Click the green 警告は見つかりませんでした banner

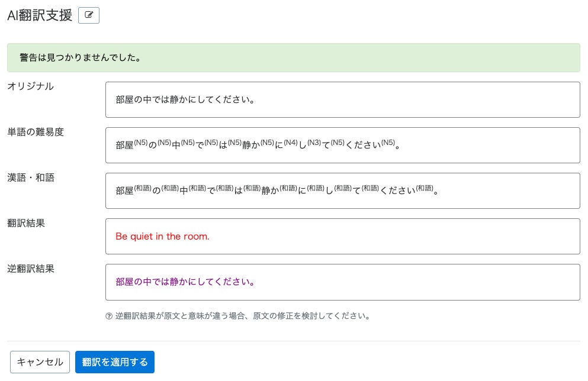(294, 58)
